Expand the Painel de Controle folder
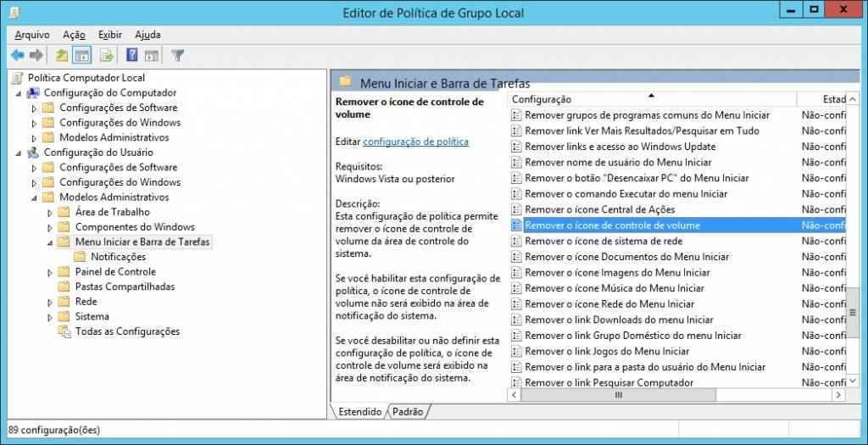Viewport: 868px width, 445px height. point(50,272)
